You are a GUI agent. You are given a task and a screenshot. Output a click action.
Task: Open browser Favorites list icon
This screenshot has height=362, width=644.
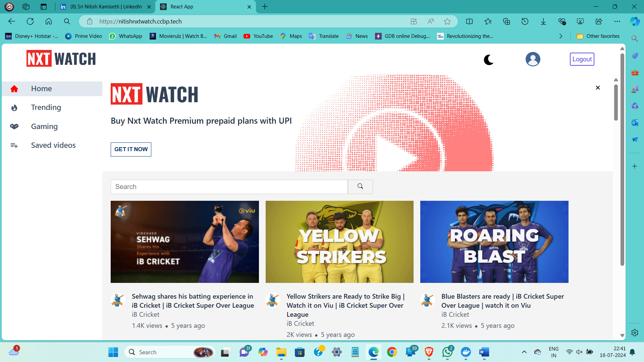point(488,21)
